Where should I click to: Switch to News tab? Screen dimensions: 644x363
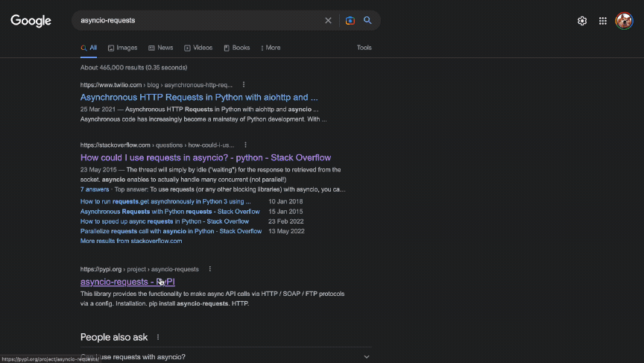click(x=160, y=48)
